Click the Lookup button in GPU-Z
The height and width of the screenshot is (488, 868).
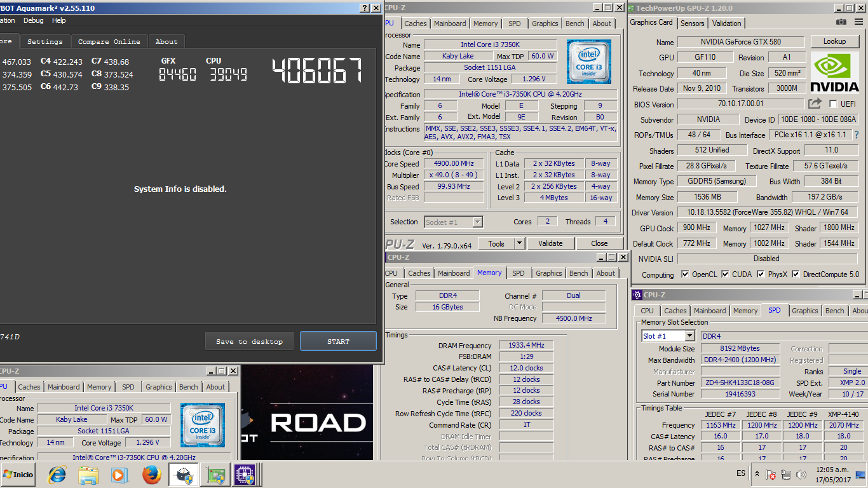point(834,41)
